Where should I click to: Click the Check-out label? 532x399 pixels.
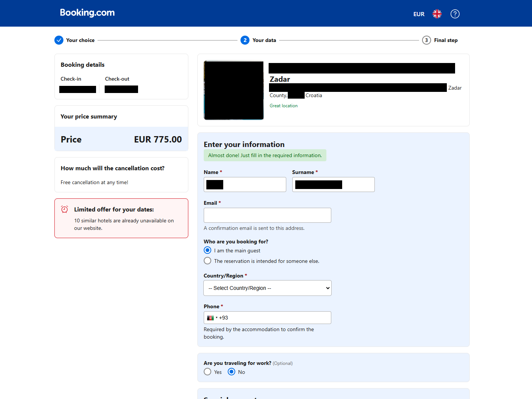(117, 79)
